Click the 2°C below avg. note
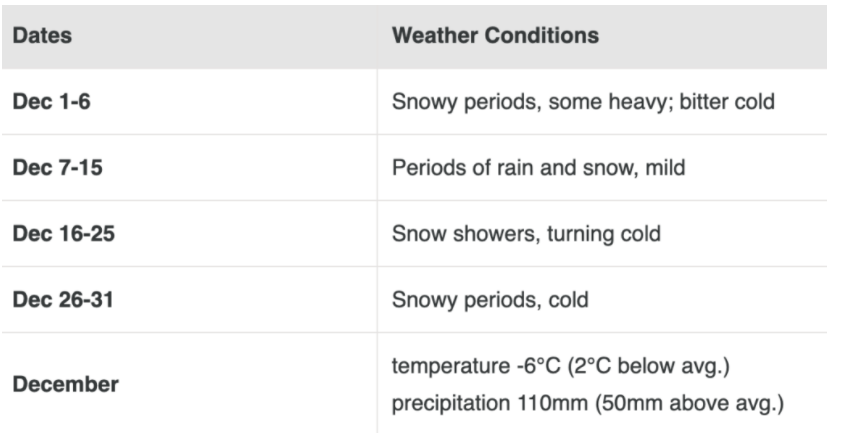 [x=647, y=366]
